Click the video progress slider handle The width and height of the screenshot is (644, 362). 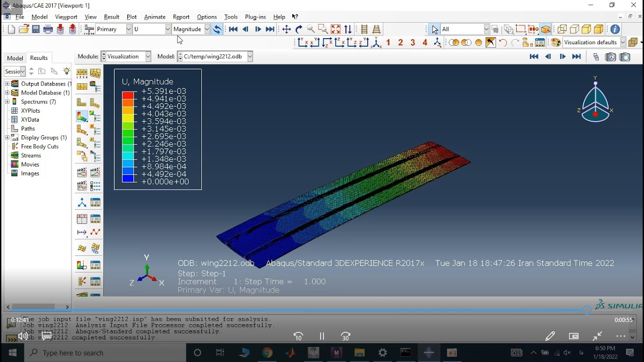587,310
